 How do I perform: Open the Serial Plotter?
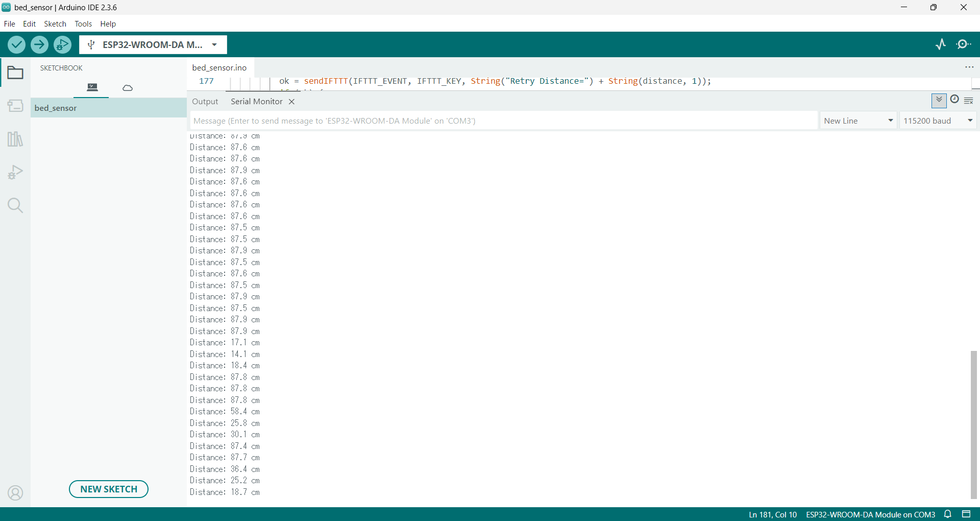[x=941, y=44]
